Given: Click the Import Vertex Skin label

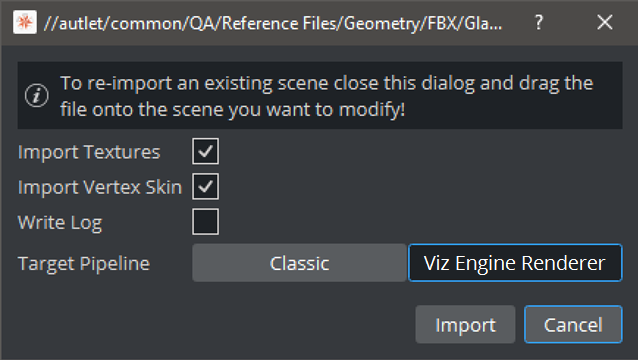Looking at the screenshot, I should [x=100, y=188].
